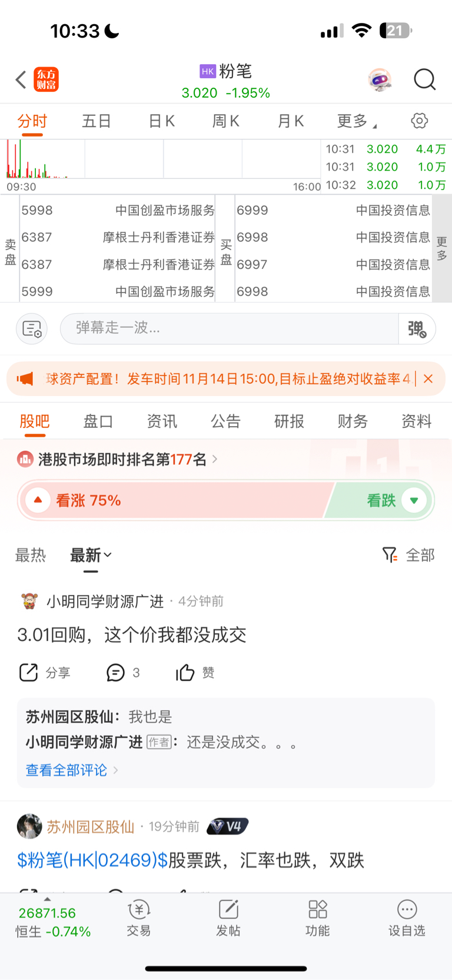Open the 交易 trade icon

click(139, 918)
